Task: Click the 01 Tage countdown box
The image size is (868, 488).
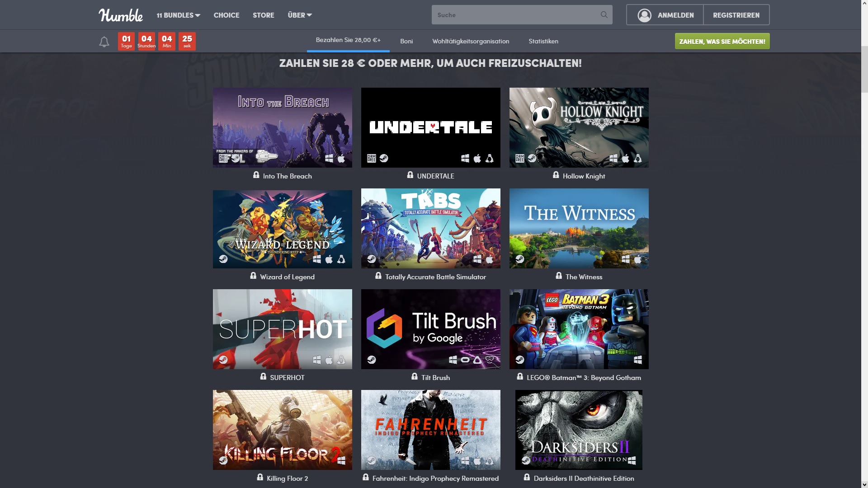Action: tap(126, 41)
